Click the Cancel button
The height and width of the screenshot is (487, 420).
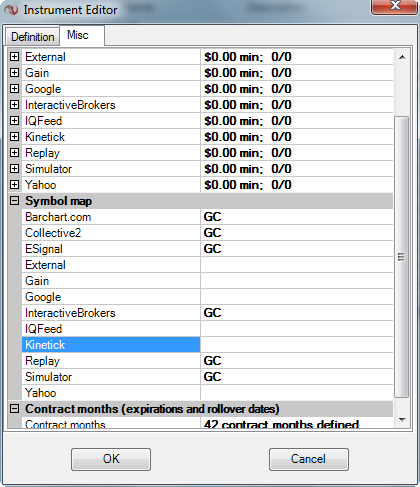pyautogui.click(x=309, y=459)
